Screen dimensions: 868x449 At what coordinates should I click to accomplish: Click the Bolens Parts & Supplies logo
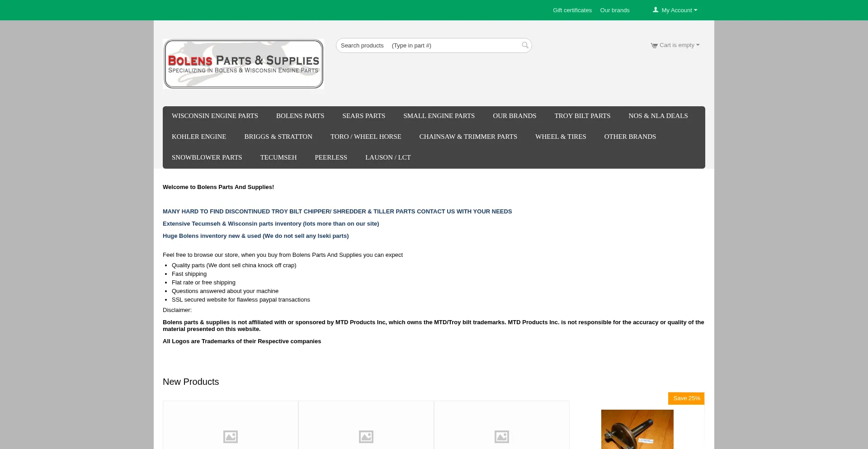pos(243,64)
